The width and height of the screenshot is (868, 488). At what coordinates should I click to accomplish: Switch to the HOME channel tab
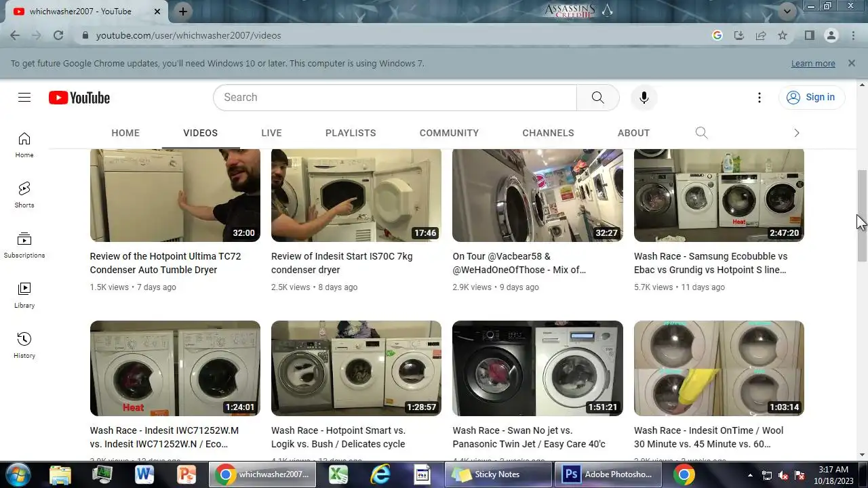[125, 133]
